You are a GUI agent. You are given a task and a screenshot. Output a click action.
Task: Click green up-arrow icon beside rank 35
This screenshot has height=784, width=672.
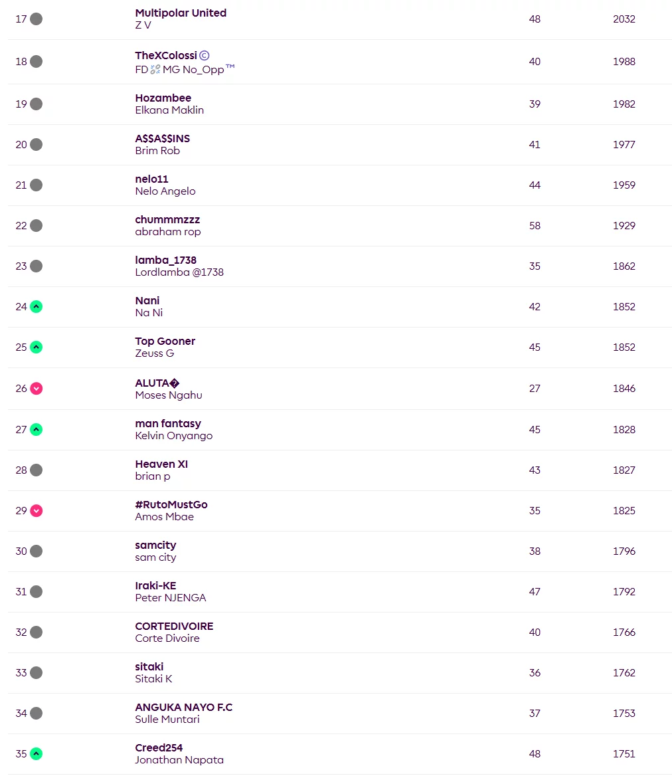coord(37,754)
